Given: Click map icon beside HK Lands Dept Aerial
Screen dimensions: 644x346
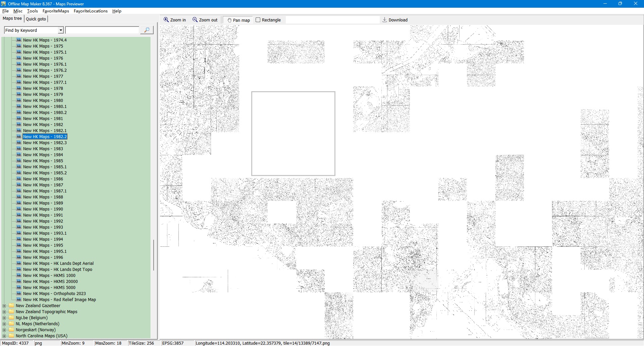Looking at the screenshot, I should tap(19, 263).
